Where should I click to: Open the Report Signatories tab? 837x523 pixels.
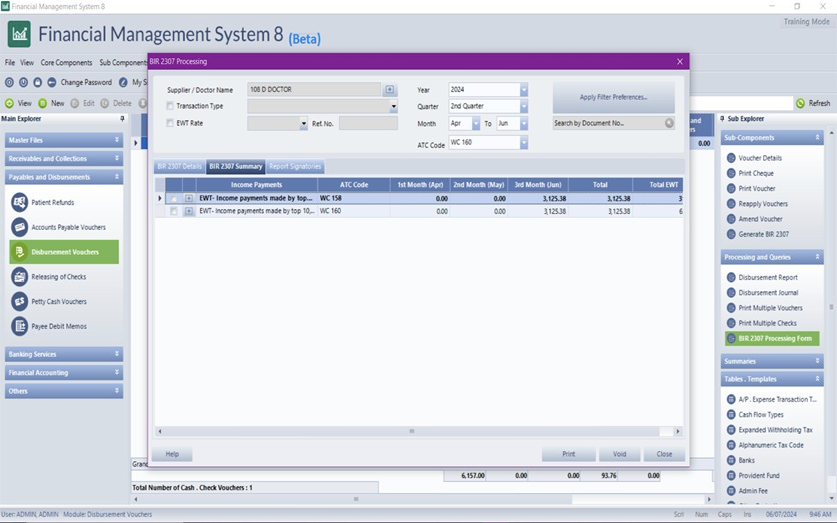[x=295, y=167]
